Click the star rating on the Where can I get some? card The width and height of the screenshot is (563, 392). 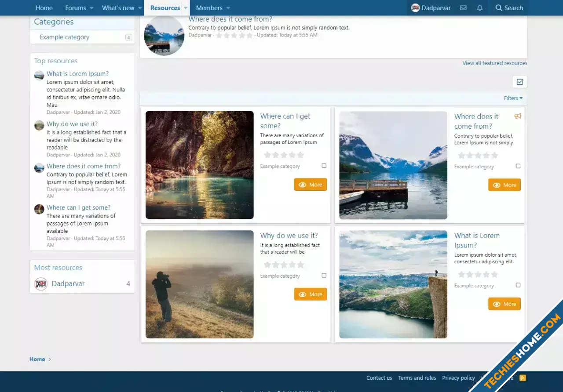pyautogui.click(x=284, y=155)
